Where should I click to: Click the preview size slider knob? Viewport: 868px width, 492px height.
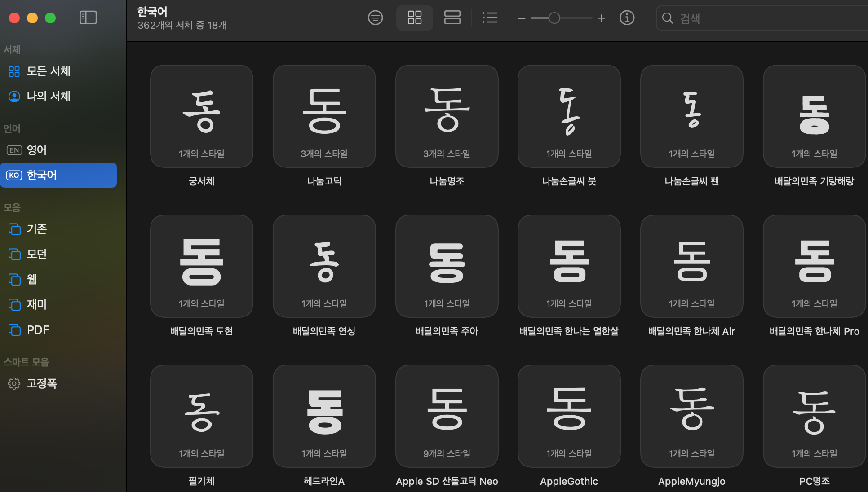tap(554, 18)
